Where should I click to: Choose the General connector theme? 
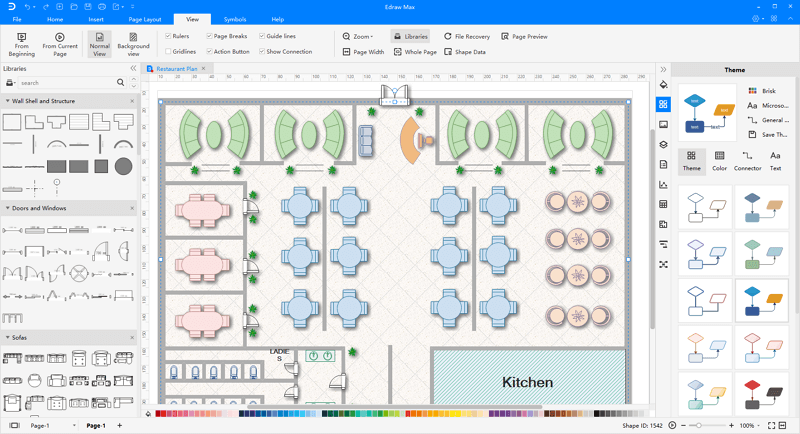(x=769, y=120)
